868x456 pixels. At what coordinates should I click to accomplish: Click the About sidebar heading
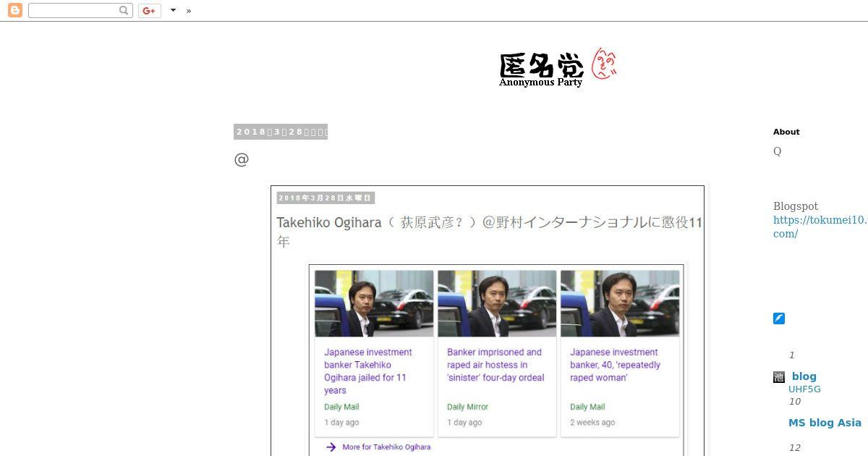pyautogui.click(x=786, y=132)
